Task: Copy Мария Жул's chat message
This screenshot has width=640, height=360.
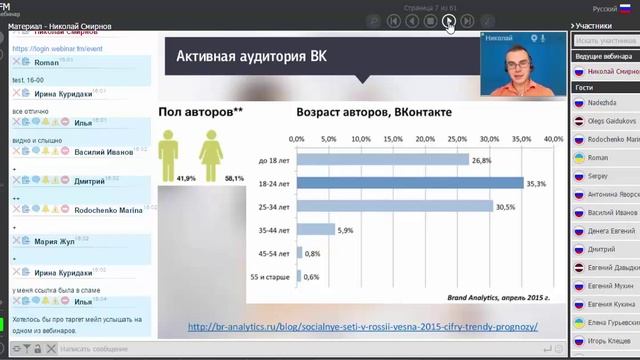Action: 26,240
